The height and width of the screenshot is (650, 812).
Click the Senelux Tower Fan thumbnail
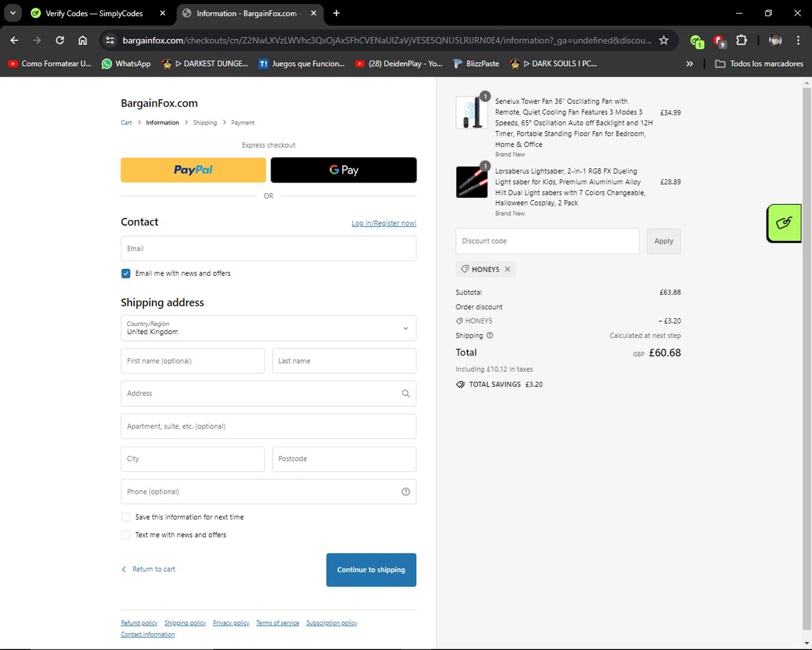[472, 112]
